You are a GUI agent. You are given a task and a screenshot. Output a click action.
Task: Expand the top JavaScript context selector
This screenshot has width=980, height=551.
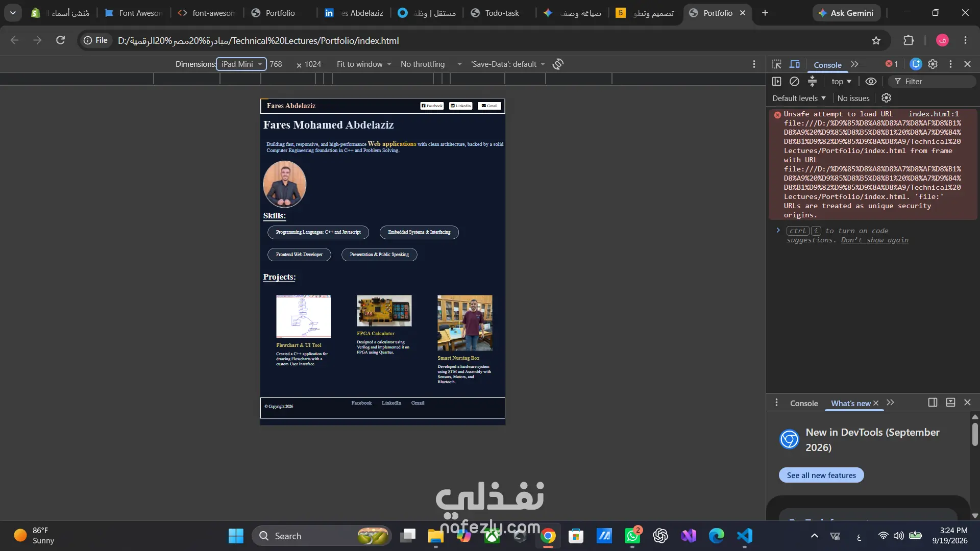click(841, 82)
